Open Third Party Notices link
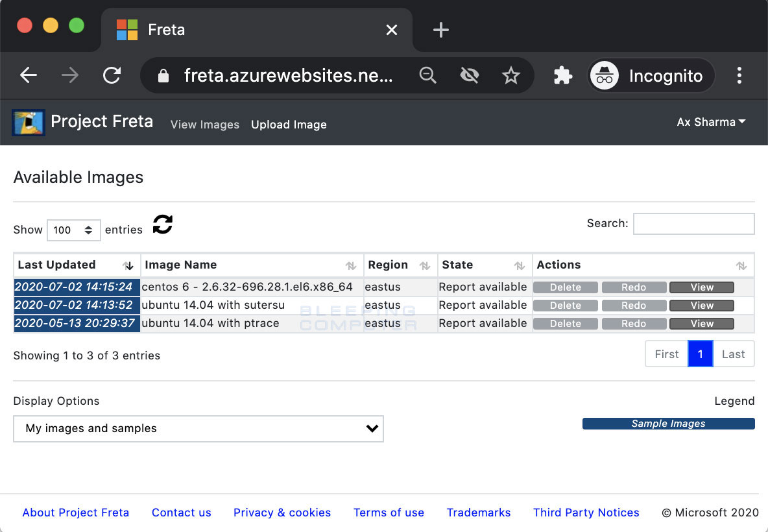 pyautogui.click(x=586, y=513)
